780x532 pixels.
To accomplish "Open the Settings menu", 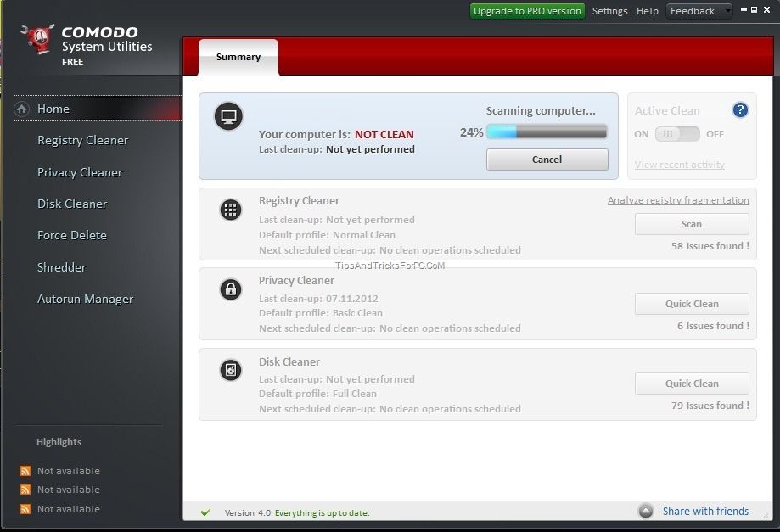I will 610,11.
